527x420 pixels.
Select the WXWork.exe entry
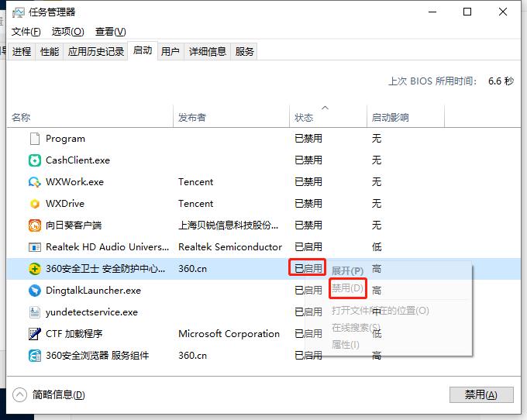pyautogui.click(x=74, y=182)
